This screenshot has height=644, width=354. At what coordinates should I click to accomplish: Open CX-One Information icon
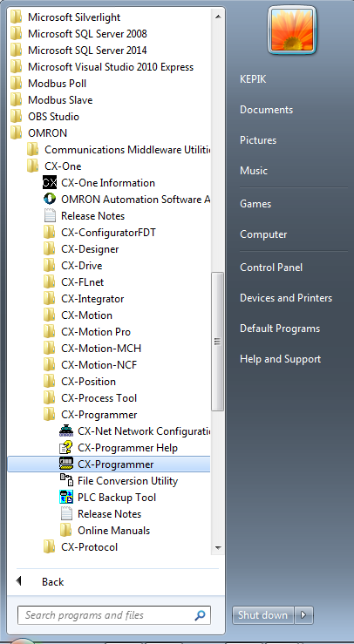click(x=50, y=182)
